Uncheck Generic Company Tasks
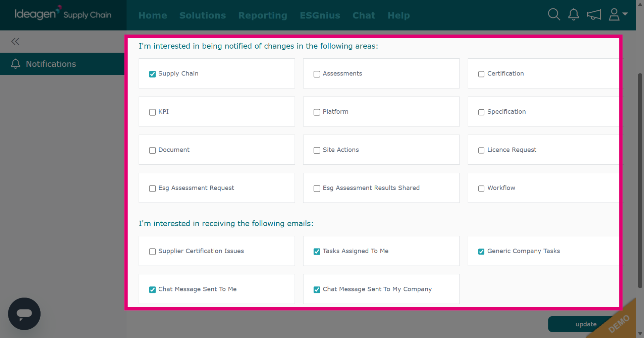644x338 pixels. pos(481,251)
